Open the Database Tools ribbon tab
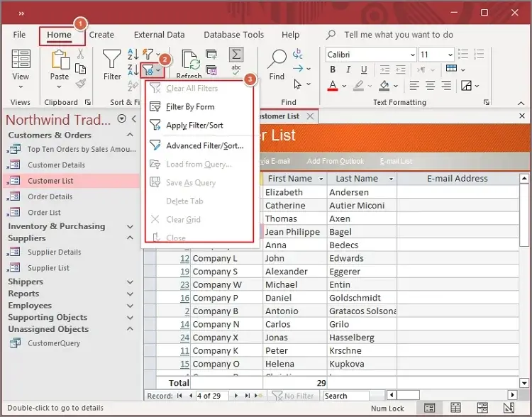Image resolution: width=532 pixels, height=417 pixels. click(x=233, y=35)
